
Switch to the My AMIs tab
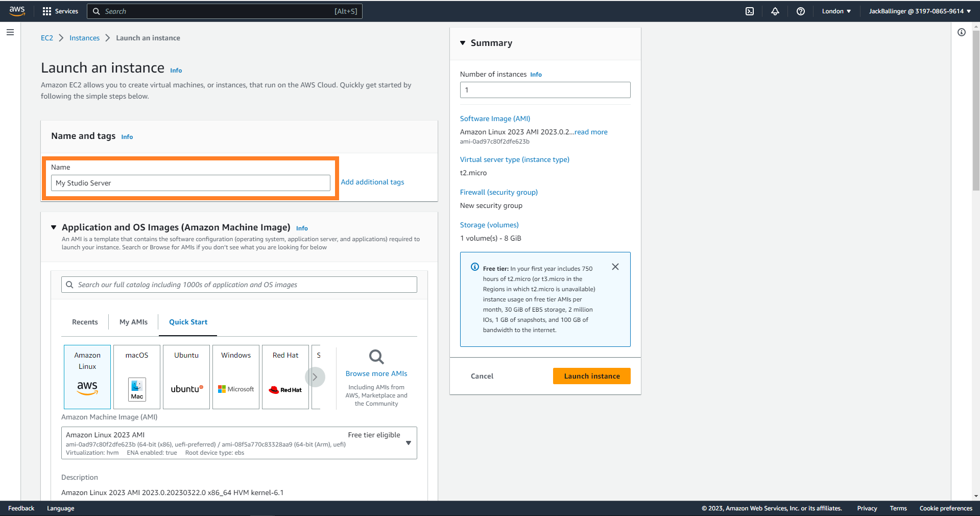[x=133, y=322]
